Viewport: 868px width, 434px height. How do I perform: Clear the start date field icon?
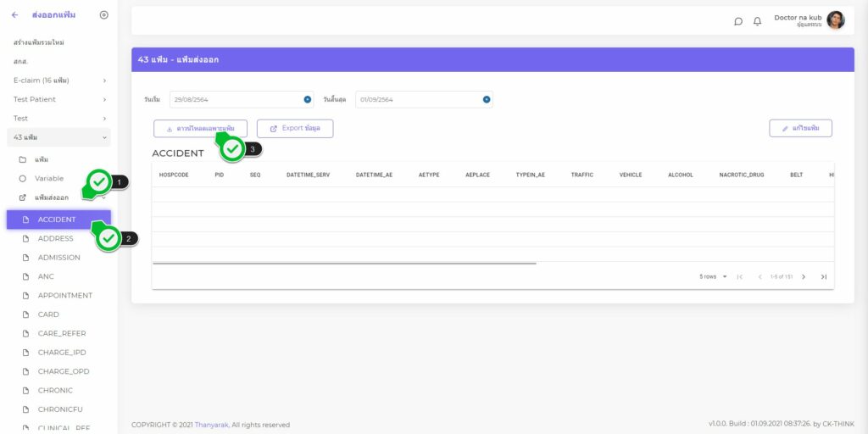(308, 99)
